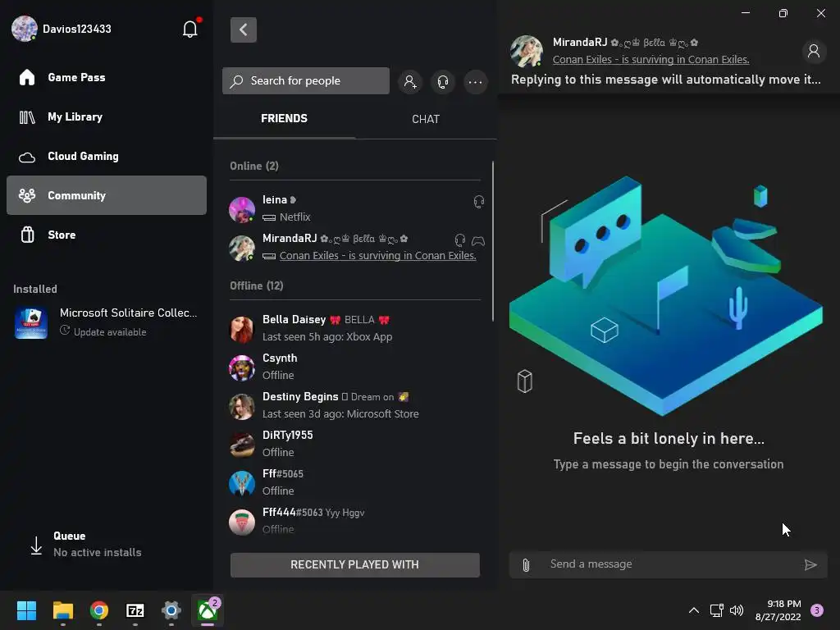Open My Library
Image resolution: width=840 pixels, height=630 pixels.
click(x=107, y=116)
